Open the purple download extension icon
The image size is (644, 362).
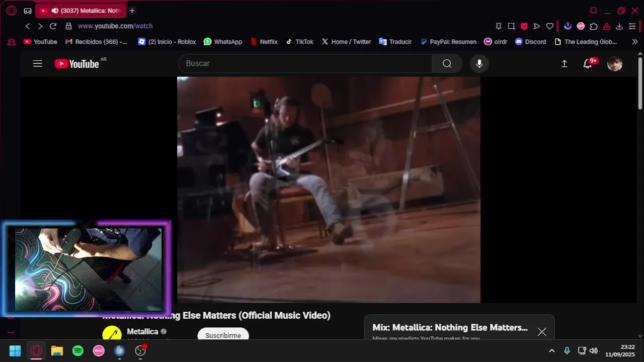568,26
